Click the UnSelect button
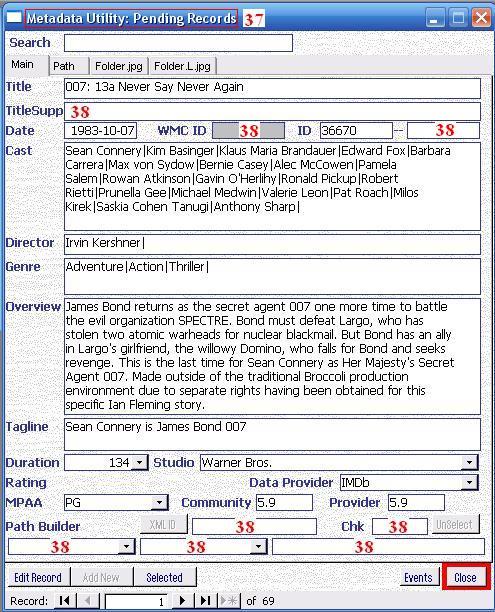 pos(454,525)
